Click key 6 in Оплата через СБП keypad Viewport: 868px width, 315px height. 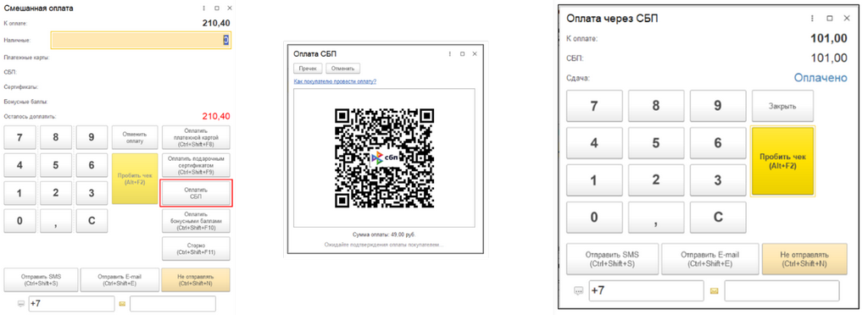click(718, 142)
